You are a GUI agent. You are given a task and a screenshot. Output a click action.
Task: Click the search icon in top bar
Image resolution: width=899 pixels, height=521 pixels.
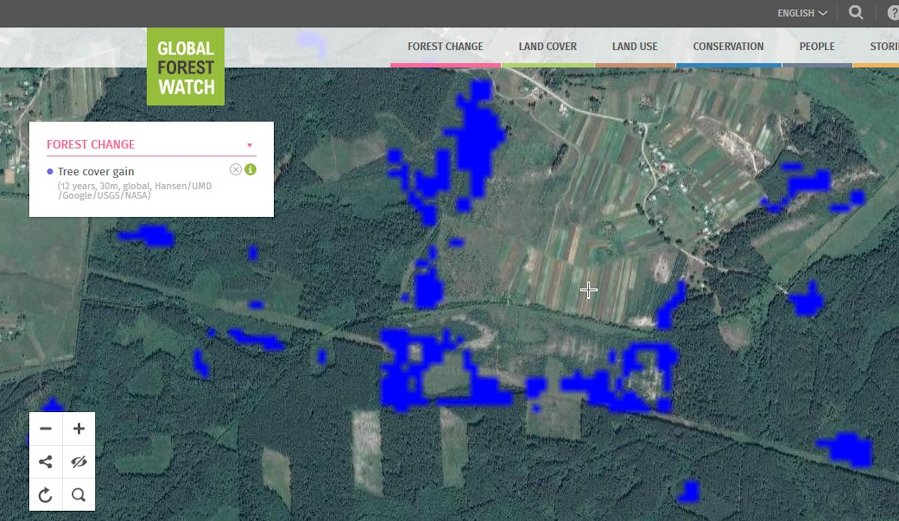pos(856,13)
